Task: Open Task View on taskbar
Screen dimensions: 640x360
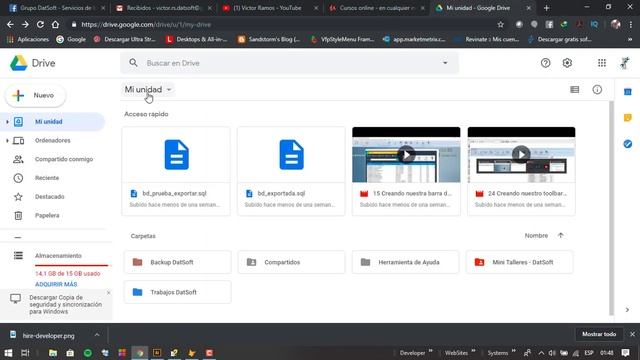Action: click(25, 353)
